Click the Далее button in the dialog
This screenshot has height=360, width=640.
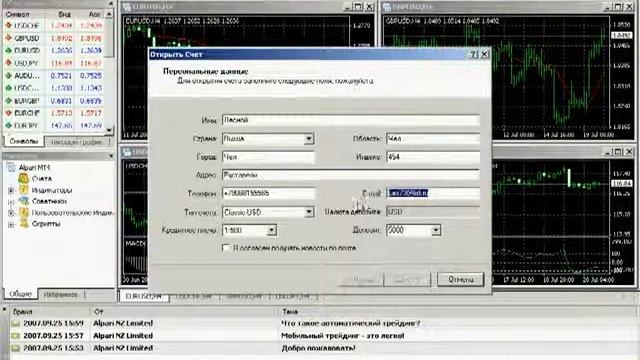coord(407,280)
